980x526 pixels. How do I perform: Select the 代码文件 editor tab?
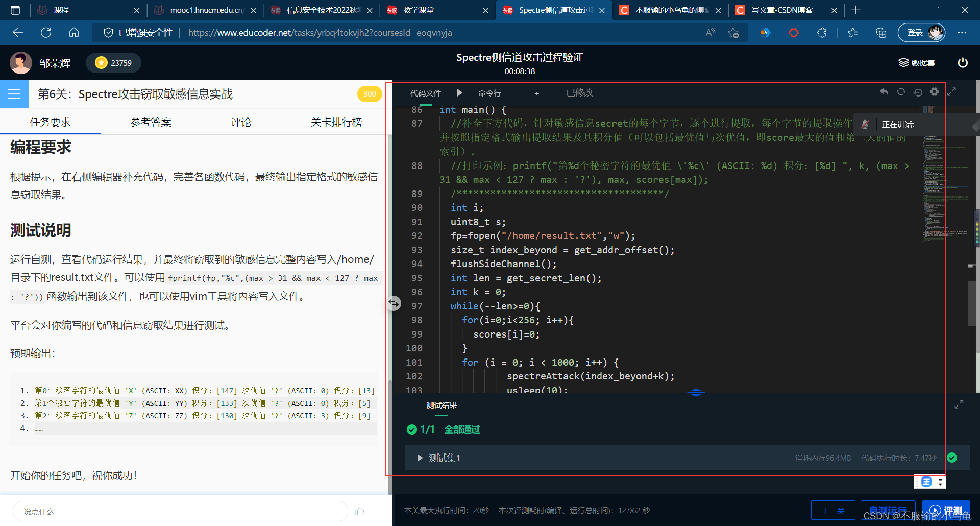pos(426,93)
